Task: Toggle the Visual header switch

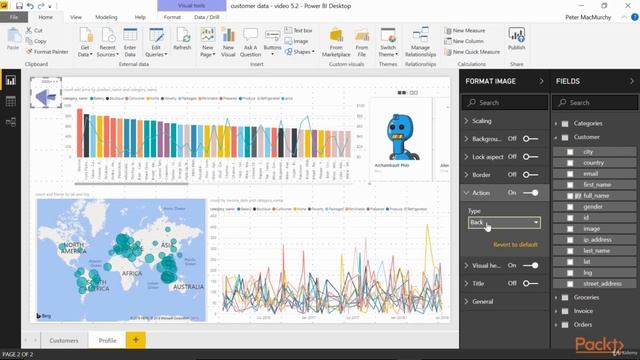Action: point(531,265)
